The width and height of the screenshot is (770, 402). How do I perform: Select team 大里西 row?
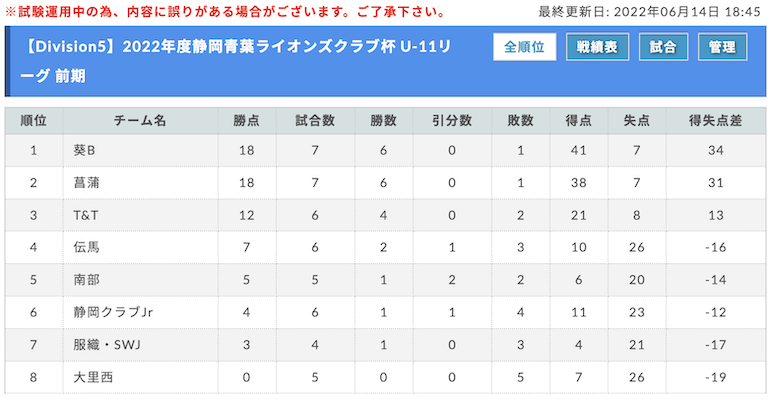point(385,377)
